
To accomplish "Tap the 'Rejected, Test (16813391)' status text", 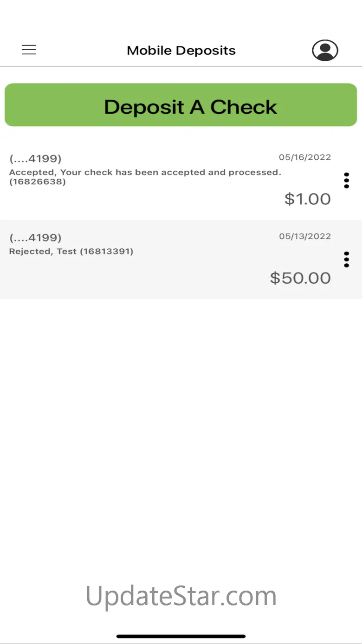I will [71, 251].
